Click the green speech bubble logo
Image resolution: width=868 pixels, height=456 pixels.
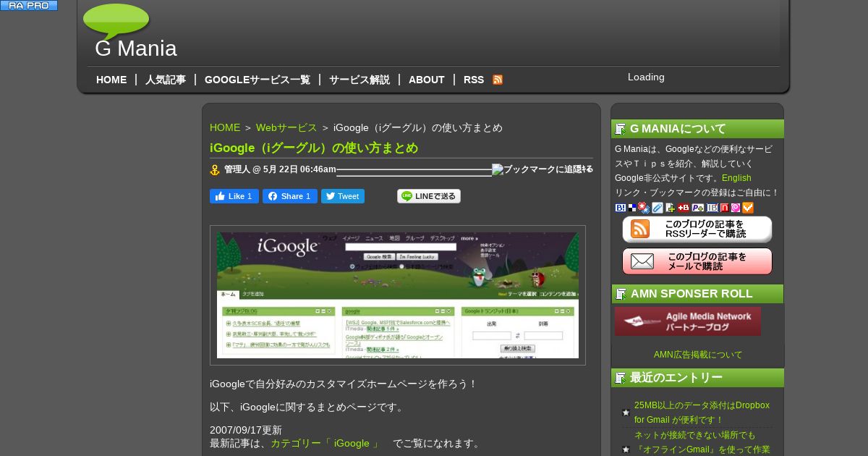(116, 22)
